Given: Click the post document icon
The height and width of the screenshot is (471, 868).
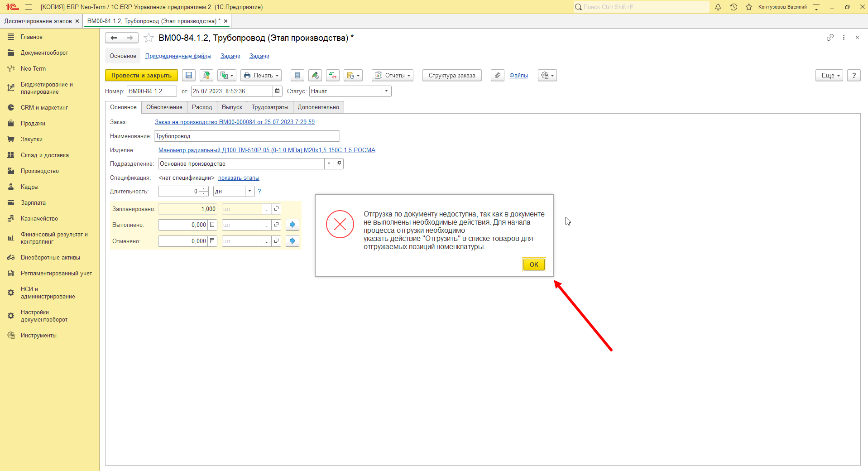Looking at the screenshot, I should click(x=206, y=75).
